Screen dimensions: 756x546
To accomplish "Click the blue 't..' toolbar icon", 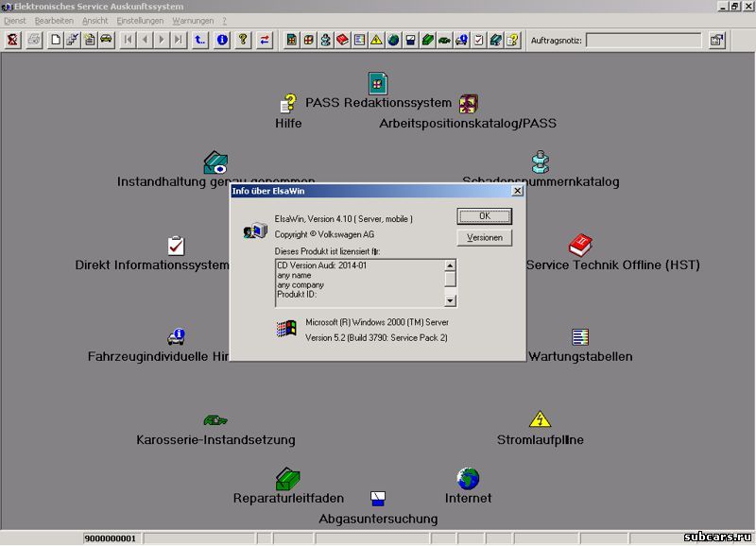I will tap(199, 40).
